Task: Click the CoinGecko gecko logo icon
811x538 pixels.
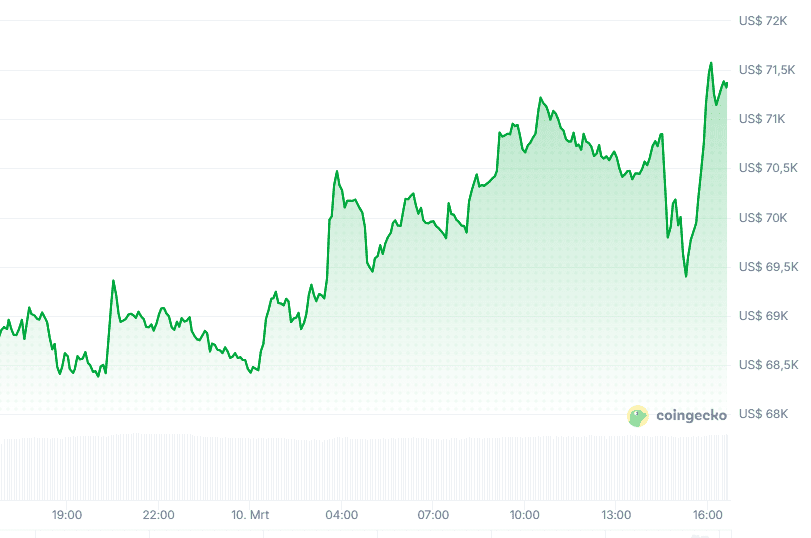Action: tap(638, 416)
